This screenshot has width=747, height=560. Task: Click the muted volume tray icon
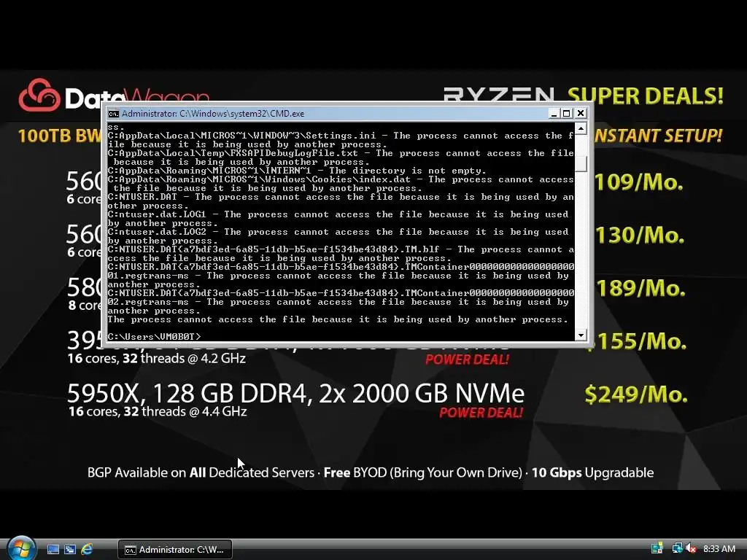click(690, 548)
